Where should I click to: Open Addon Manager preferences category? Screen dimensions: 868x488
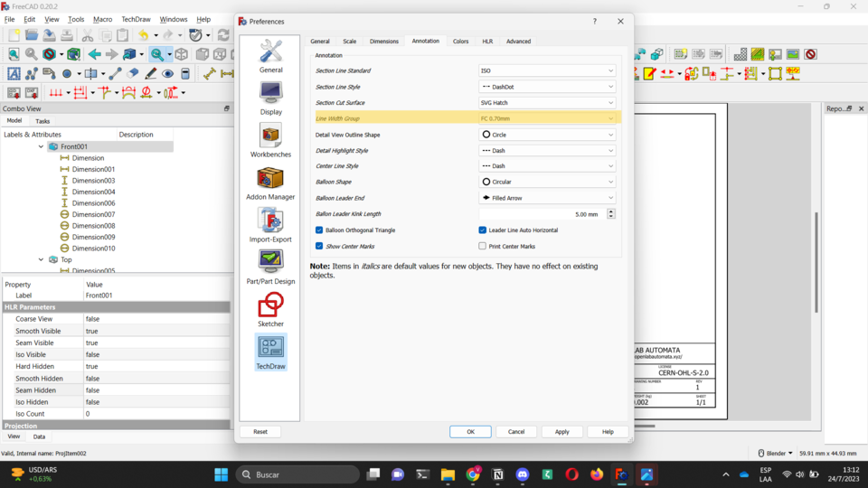coord(270,183)
